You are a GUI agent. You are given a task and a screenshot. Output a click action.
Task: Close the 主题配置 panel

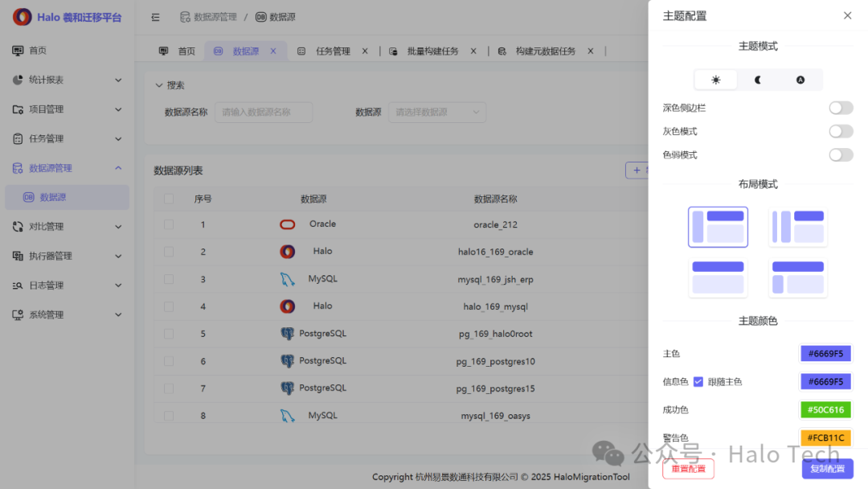click(x=848, y=15)
